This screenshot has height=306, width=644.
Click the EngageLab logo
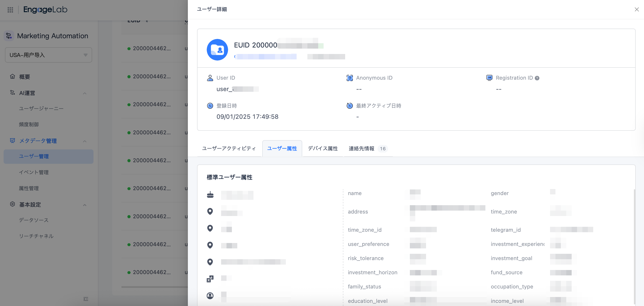[45, 10]
